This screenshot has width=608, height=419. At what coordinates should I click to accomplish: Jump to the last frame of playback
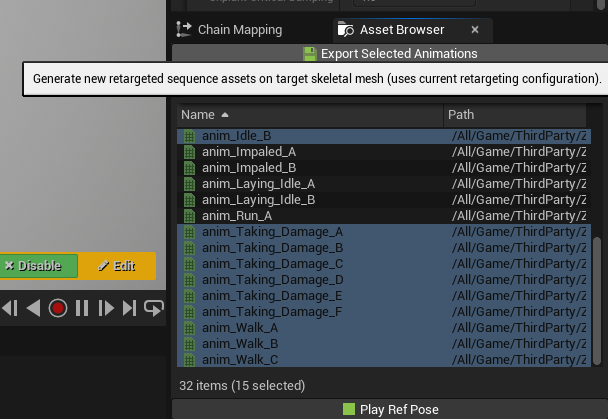tap(130, 309)
